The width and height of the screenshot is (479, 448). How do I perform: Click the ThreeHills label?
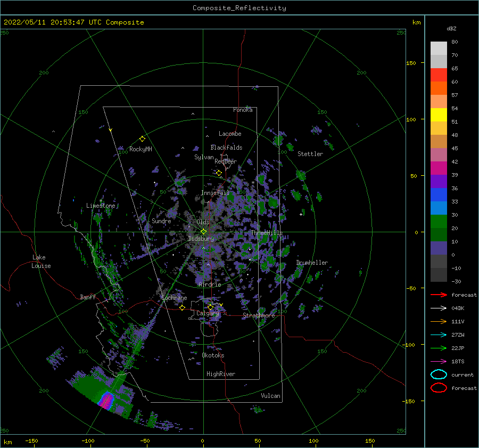[x=267, y=233]
